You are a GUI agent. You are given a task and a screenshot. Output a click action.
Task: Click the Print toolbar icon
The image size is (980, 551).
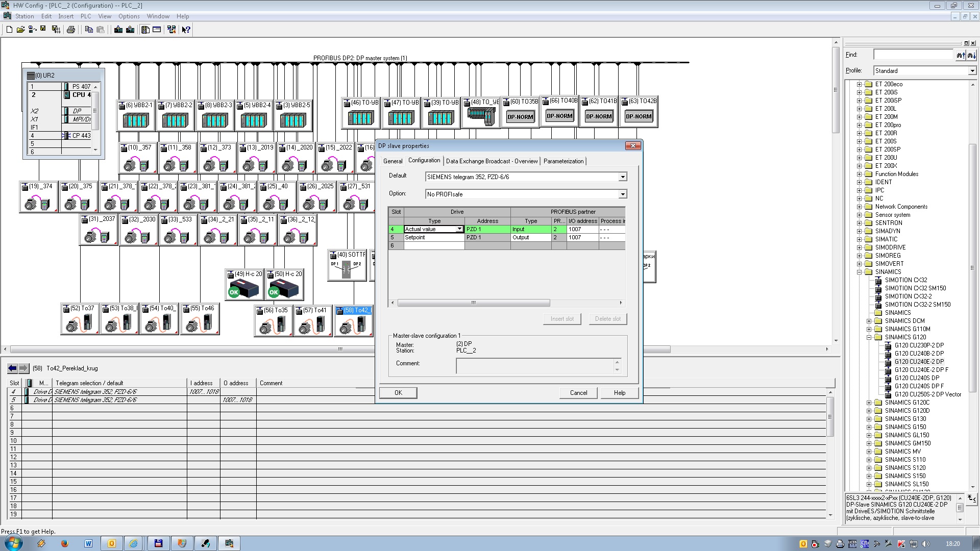click(71, 30)
